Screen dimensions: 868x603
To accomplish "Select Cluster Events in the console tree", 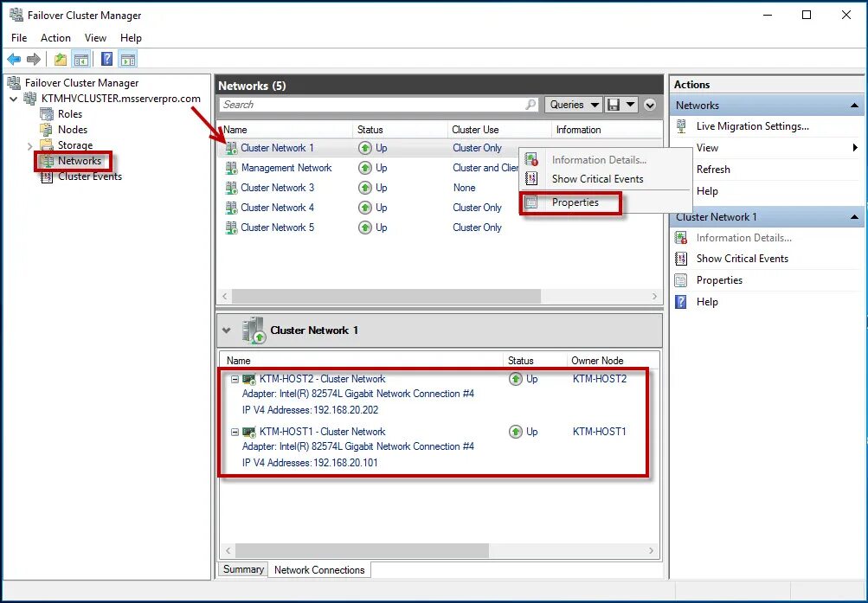I will 90,176.
